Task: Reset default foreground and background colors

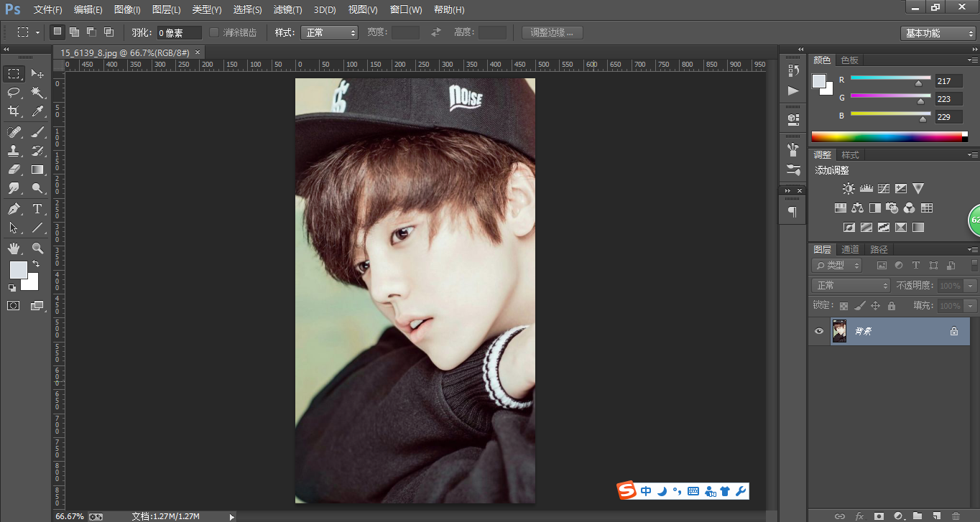Action: point(12,287)
